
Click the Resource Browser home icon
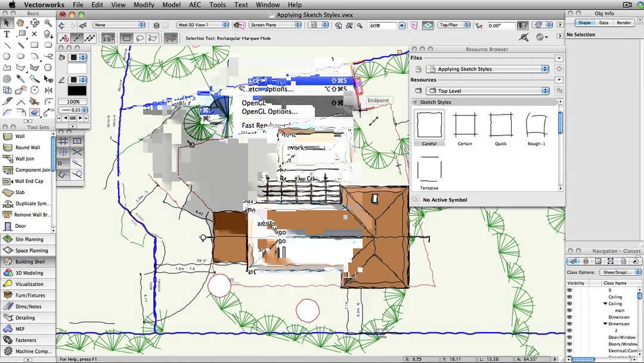(x=559, y=69)
